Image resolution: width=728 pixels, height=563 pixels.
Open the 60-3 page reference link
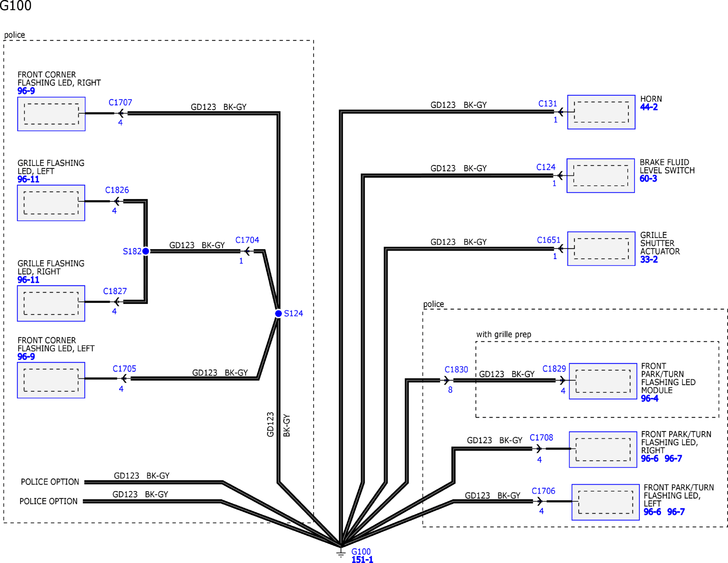click(x=648, y=179)
